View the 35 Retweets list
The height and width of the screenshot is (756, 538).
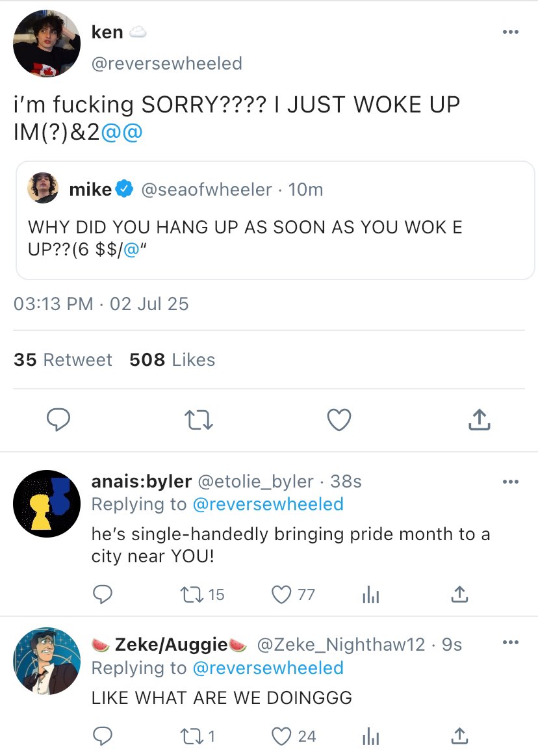coord(63,360)
